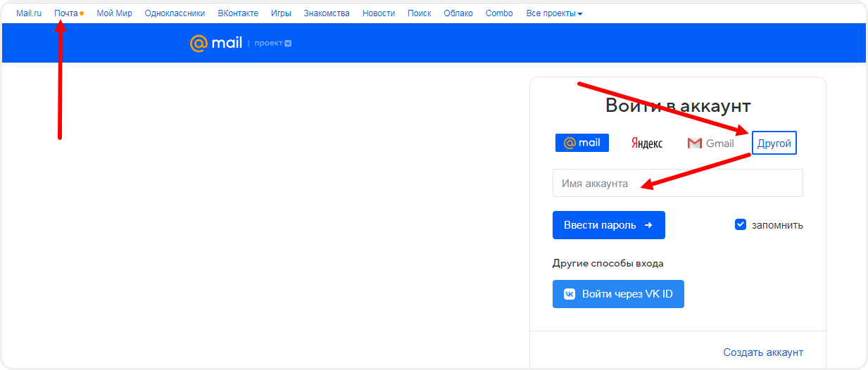Open the Облако link in navigation
Image resolution: width=868 pixels, height=370 pixels.
pyautogui.click(x=458, y=13)
